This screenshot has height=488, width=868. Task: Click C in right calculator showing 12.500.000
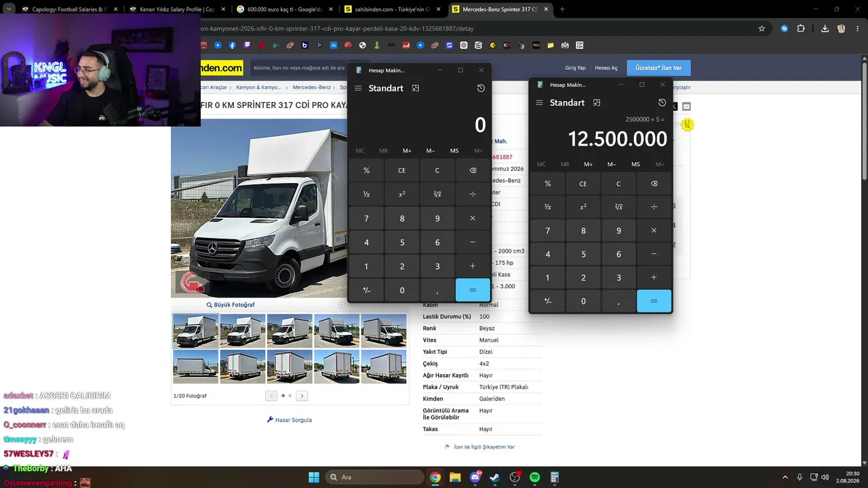click(618, 184)
